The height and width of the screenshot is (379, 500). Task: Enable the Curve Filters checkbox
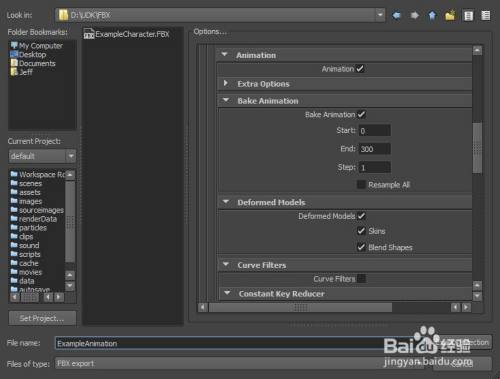361,278
